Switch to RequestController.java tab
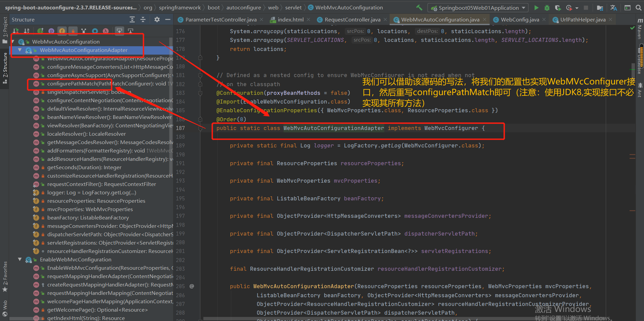The width and height of the screenshot is (644, 321). pos(352,19)
